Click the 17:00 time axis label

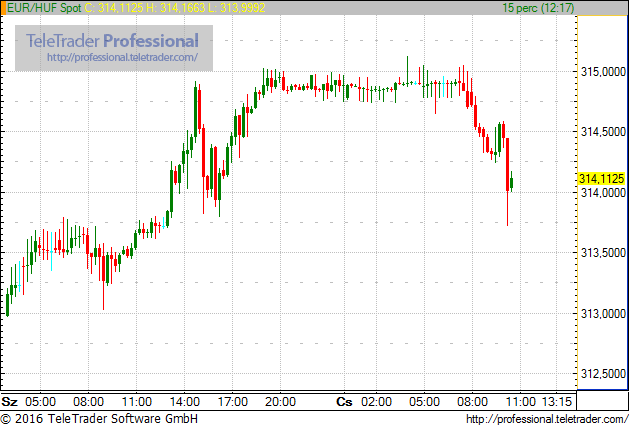click(233, 402)
